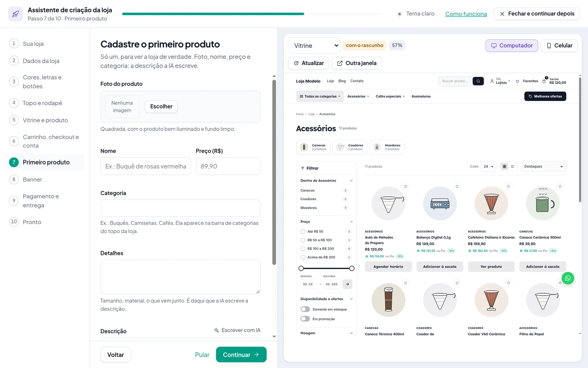The image size is (588, 368).
Task: Open the Destaques sorting dropdown
Action: pos(544,166)
